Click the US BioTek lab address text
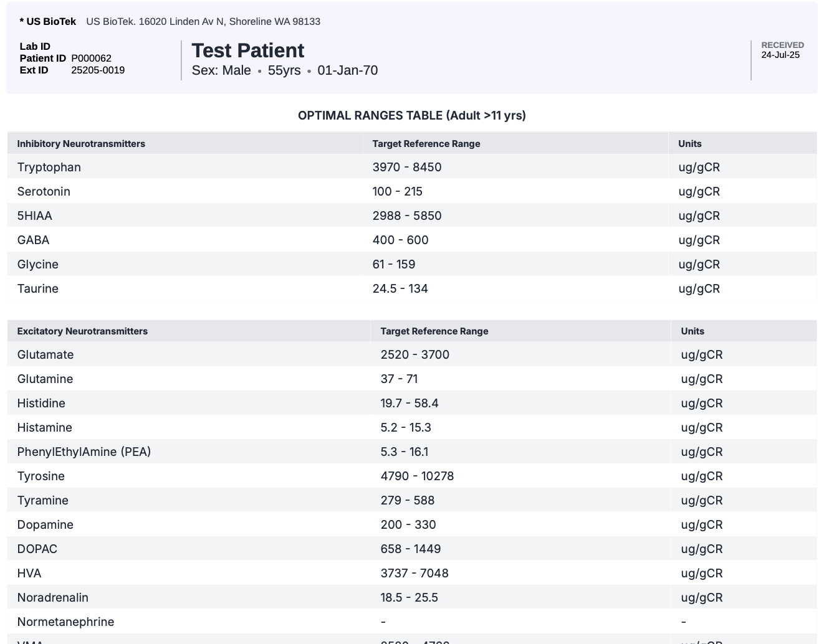824x644 pixels. tap(203, 22)
